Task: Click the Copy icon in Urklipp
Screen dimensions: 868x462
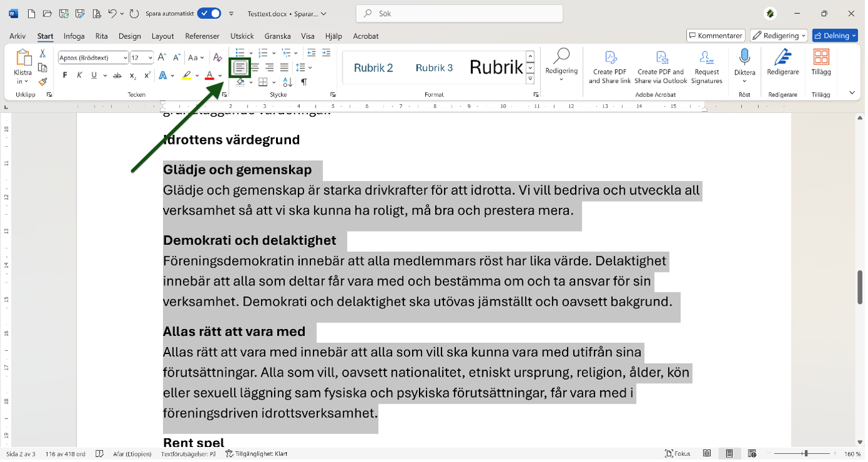Action: (43, 68)
